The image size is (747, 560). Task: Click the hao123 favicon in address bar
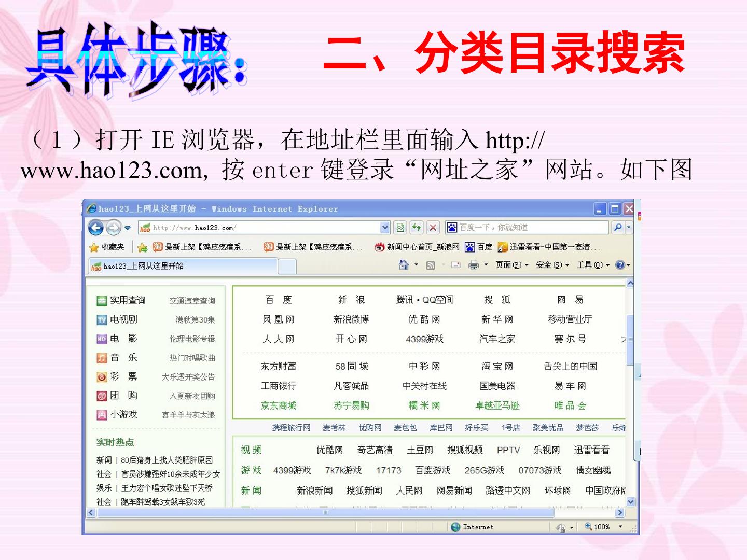coord(145,228)
